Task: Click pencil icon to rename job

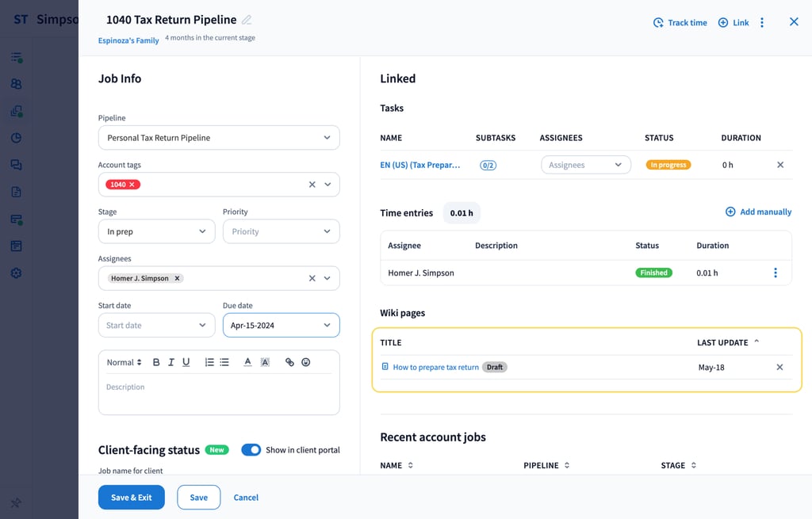Action: (247, 20)
